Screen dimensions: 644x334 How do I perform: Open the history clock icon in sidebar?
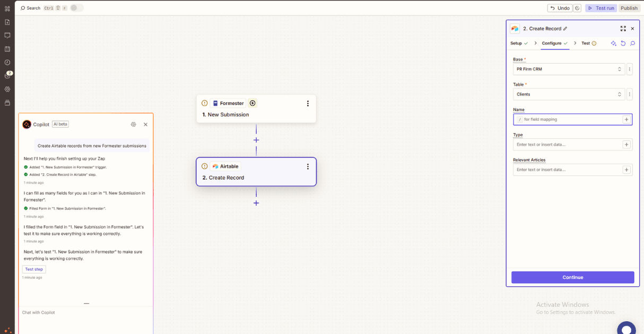tap(7, 63)
